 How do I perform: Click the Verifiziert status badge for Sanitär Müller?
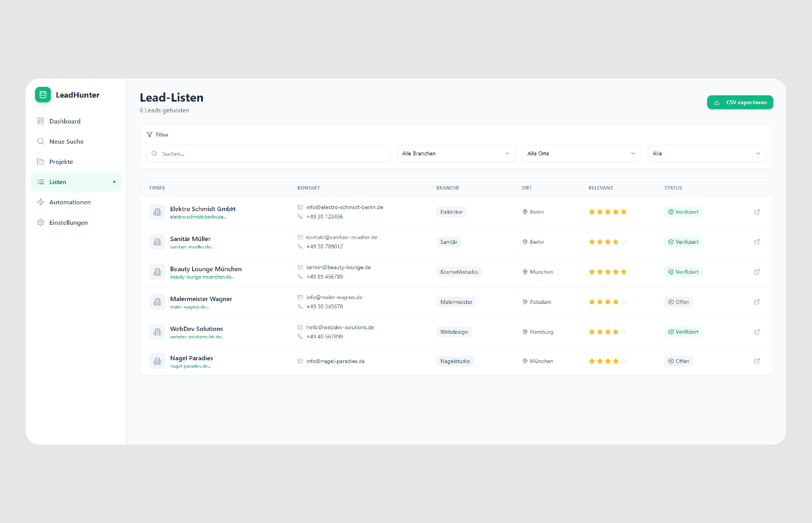683,242
